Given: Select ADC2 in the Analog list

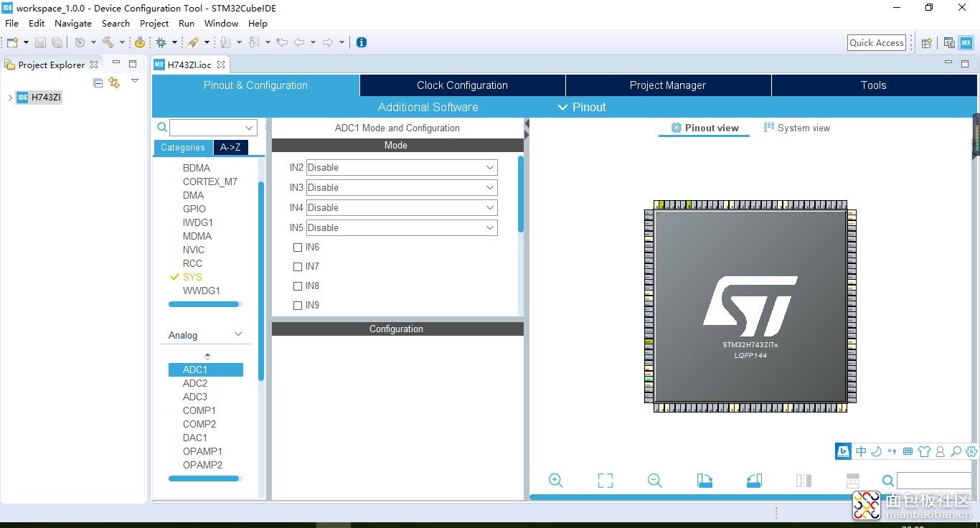Looking at the screenshot, I should (x=195, y=383).
